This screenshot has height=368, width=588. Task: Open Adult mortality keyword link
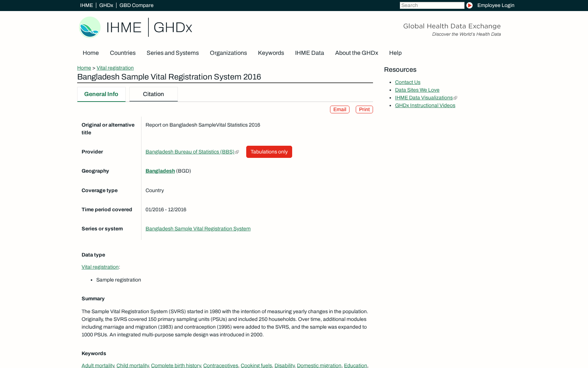pos(98,365)
